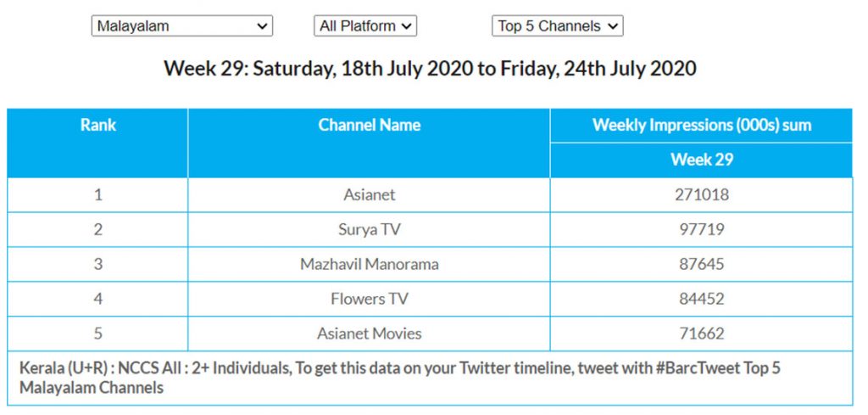The height and width of the screenshot is (415, 868).
Task: Click the 271018 impressions value
Action: point(701,194)
